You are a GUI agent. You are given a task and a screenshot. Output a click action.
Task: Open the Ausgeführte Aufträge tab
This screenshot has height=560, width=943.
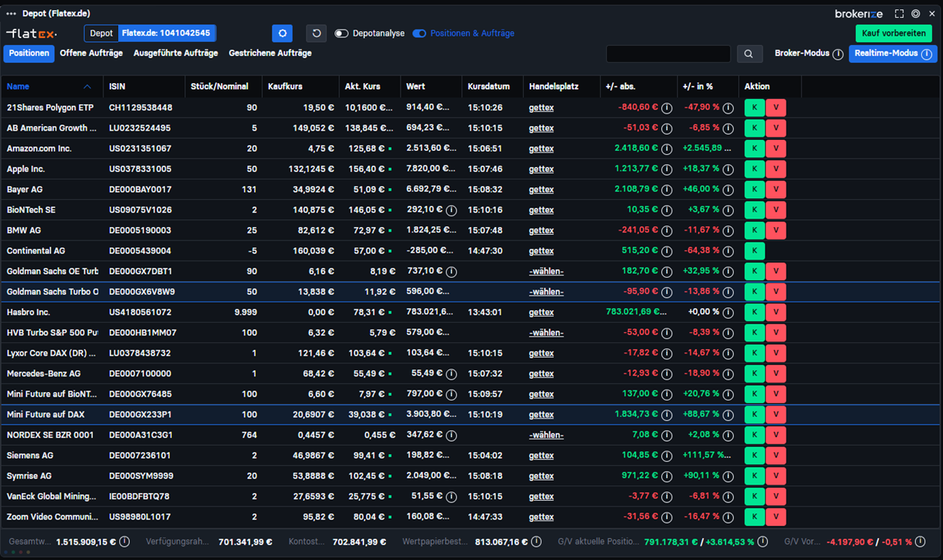click(x=176, y=53)
